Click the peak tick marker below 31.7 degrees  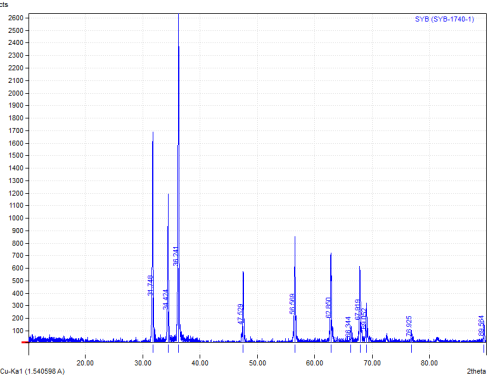(x=153, y=349)
